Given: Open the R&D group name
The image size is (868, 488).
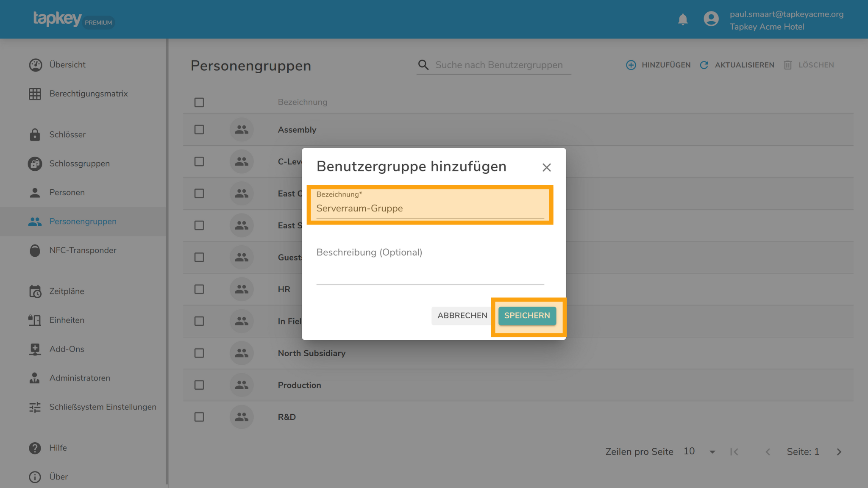Looking at the screenshot, I should tap(287, 417).
